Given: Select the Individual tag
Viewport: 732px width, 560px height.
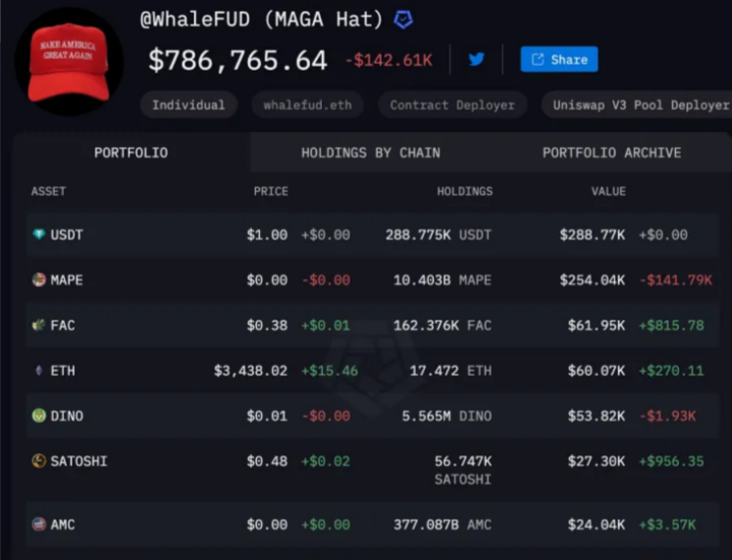Looking at the screenshot, I should (188, 105).
